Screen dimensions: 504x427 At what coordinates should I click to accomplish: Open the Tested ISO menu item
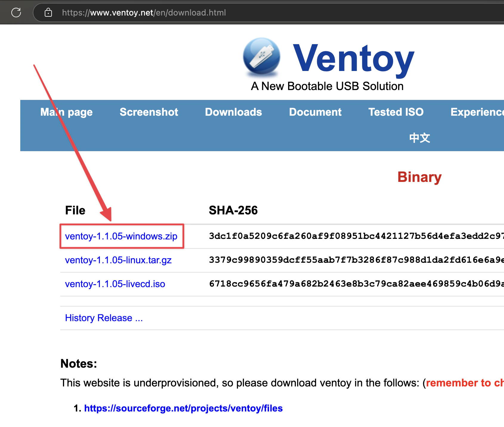396,112
